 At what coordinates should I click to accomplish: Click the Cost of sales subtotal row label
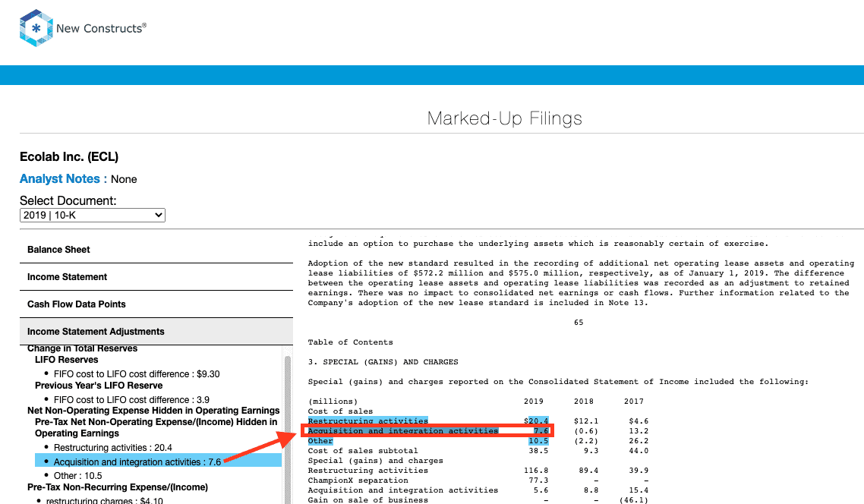363,451
